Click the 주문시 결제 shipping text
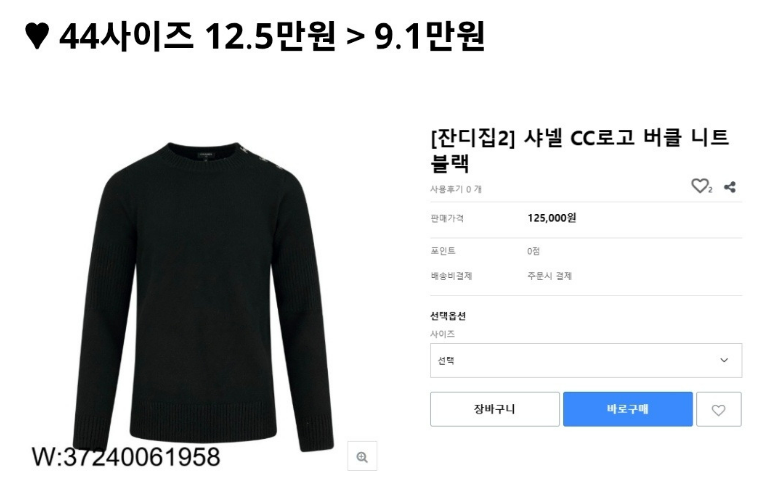The height and width of the screenshot is (488, 766). click(550, 276)
